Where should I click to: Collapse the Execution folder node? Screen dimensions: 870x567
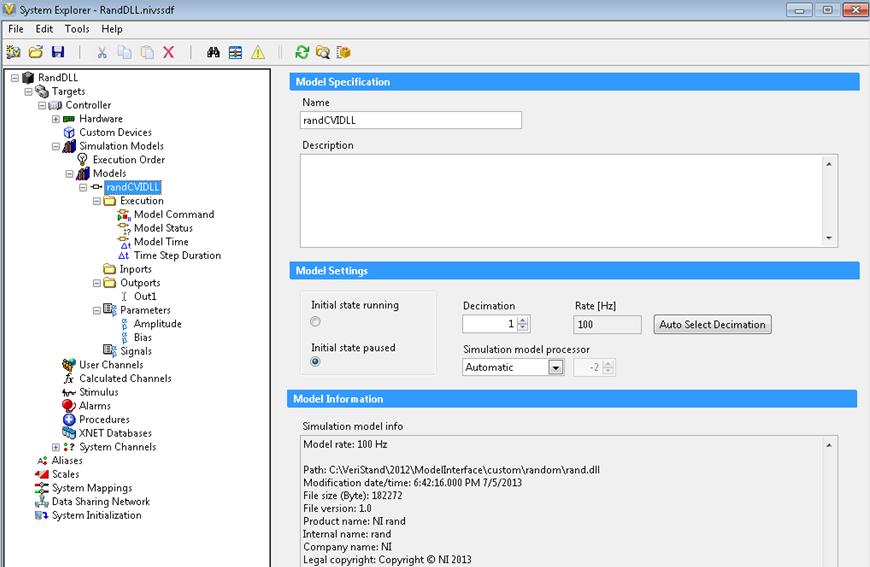point(97,201)
